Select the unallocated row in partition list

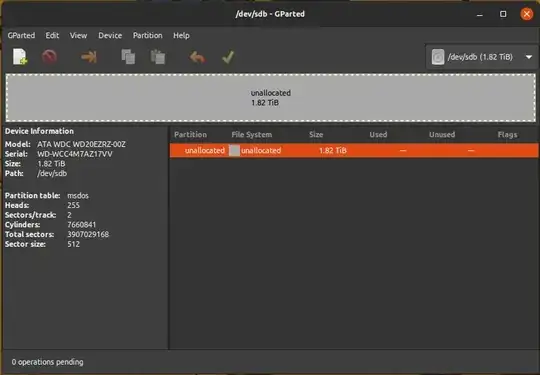click(354, 150)
